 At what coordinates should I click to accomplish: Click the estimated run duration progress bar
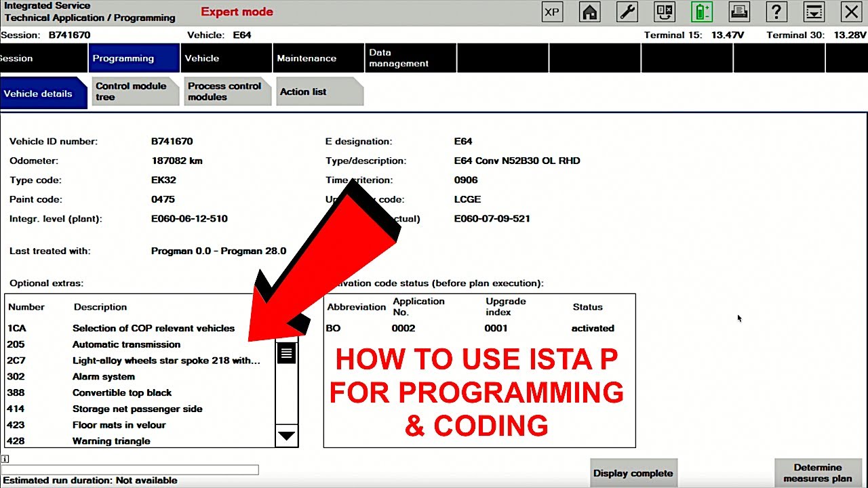tap(130, 470)
